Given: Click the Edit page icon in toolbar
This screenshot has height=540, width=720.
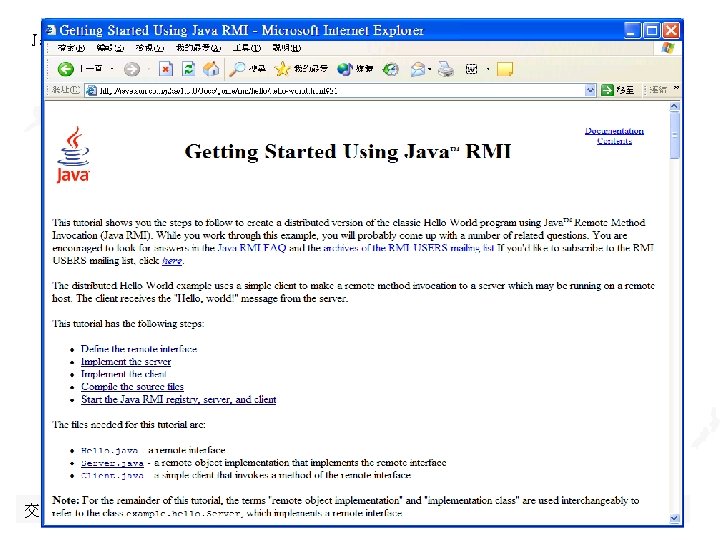Looking at the screenshot, I should coord(472,69).
